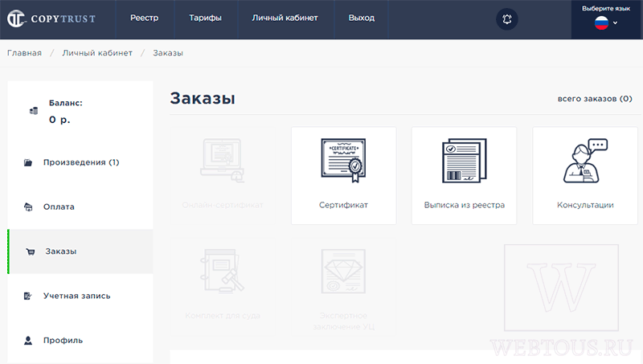Click the Онлайн-сертификат label
The height and width of the screenshot is (364, 643).
click(x=223, y=205)
